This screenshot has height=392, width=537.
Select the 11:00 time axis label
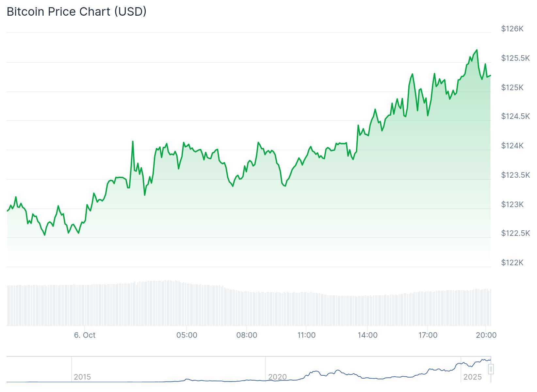(306, 335)
